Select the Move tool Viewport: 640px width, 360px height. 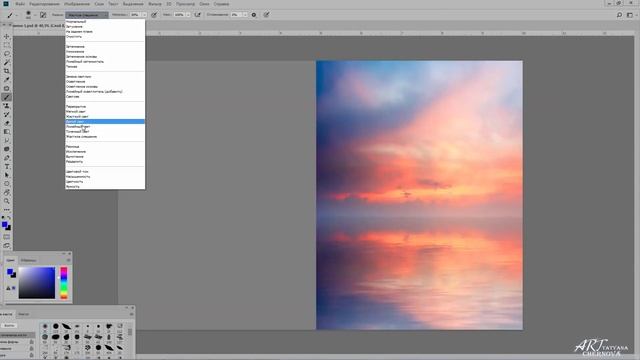point(7,36)
